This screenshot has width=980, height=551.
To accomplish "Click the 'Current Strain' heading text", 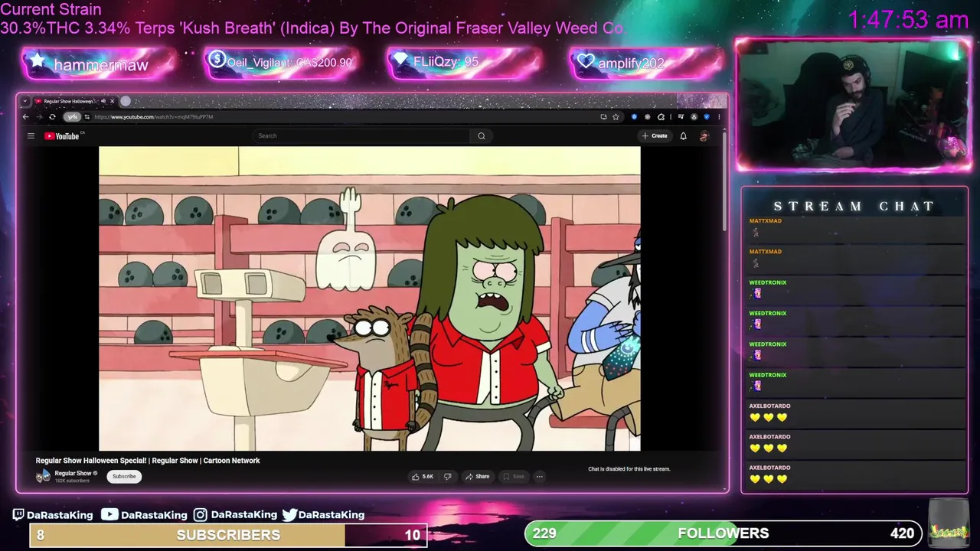I will (51, 10).
